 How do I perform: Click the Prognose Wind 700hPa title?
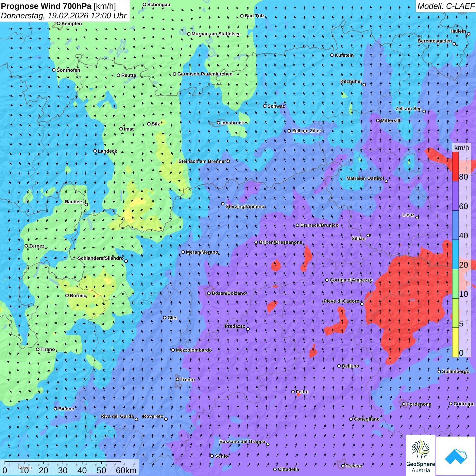tap(58, 6)
